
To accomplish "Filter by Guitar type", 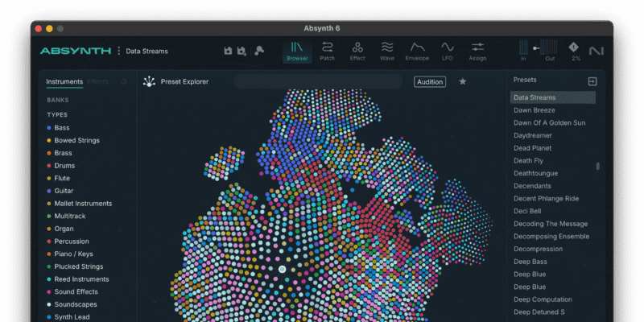I will [x=60, y=191].
